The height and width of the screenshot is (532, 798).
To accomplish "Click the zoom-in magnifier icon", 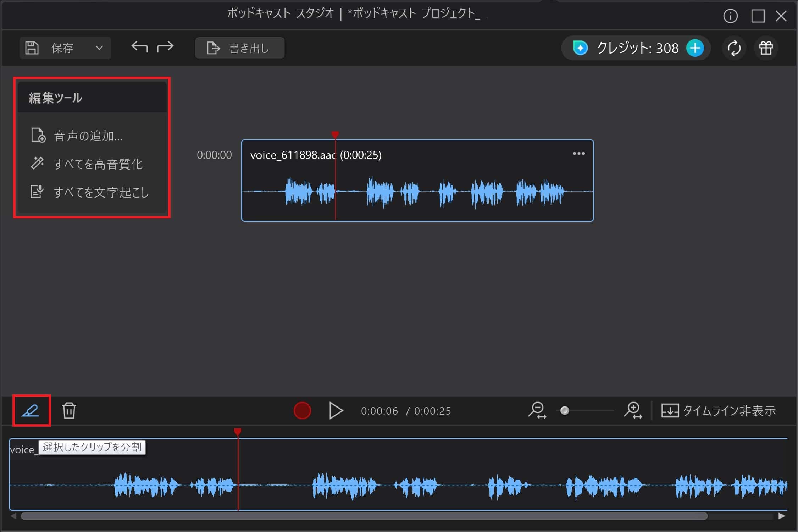I will 634,411.
